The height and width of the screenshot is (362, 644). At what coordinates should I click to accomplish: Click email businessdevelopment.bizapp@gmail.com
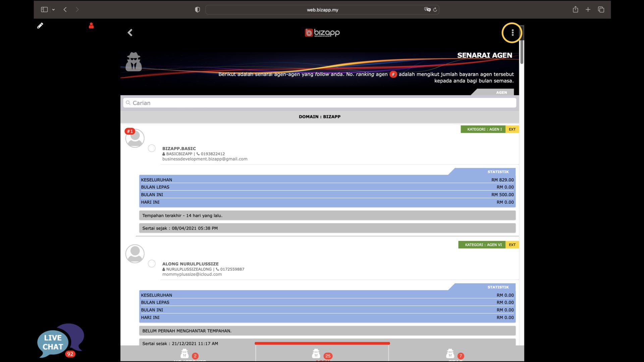[205, 159]
